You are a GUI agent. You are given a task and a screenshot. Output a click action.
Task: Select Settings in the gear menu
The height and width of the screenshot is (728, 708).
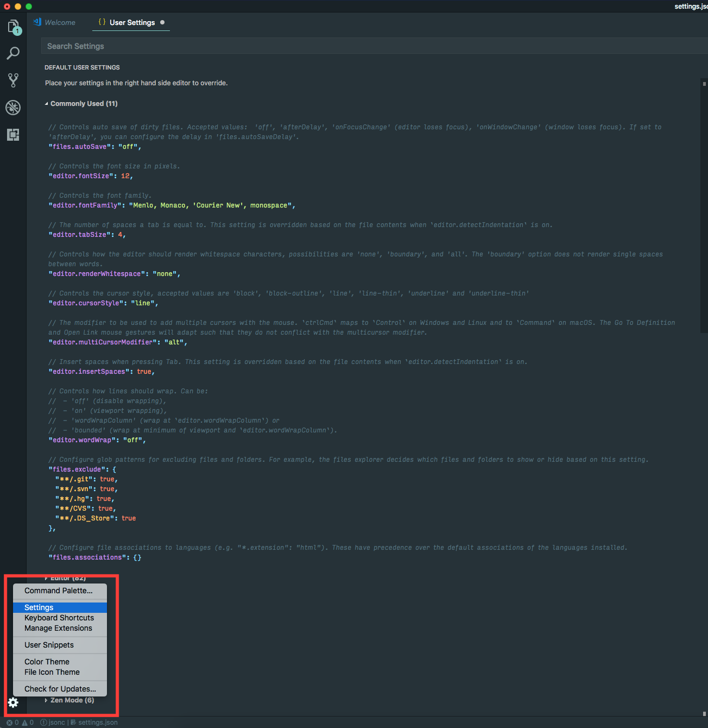point(60,607)
